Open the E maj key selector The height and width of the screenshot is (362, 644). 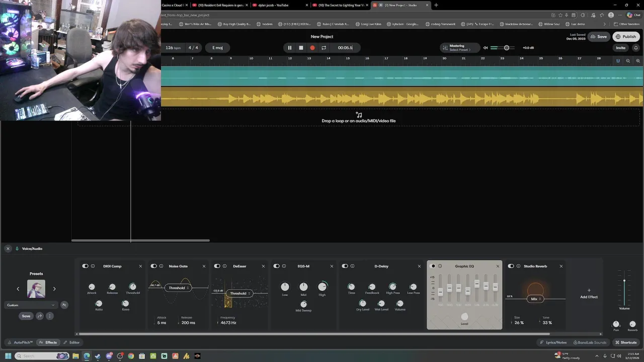(217, 48)
